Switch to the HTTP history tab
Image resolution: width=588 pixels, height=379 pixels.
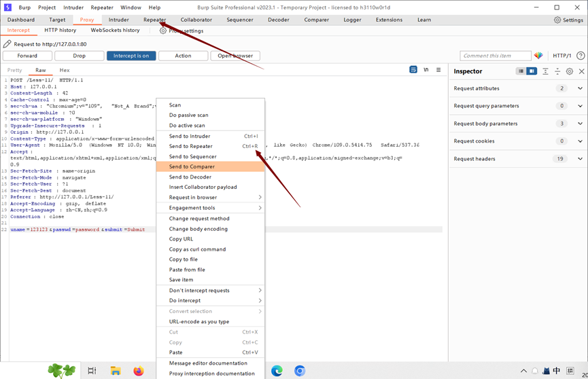click(x=60, y=30)
